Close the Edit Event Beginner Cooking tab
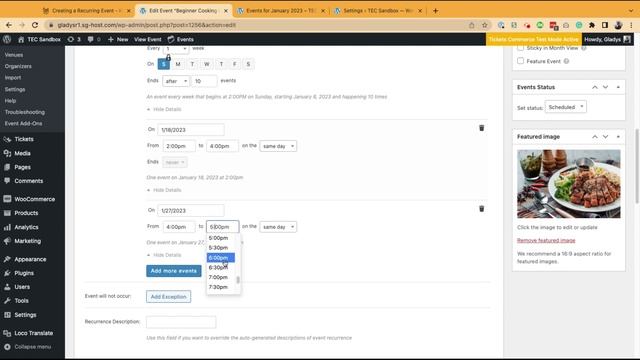This screenshot has height=360, width=640. [x=226, y=11]
